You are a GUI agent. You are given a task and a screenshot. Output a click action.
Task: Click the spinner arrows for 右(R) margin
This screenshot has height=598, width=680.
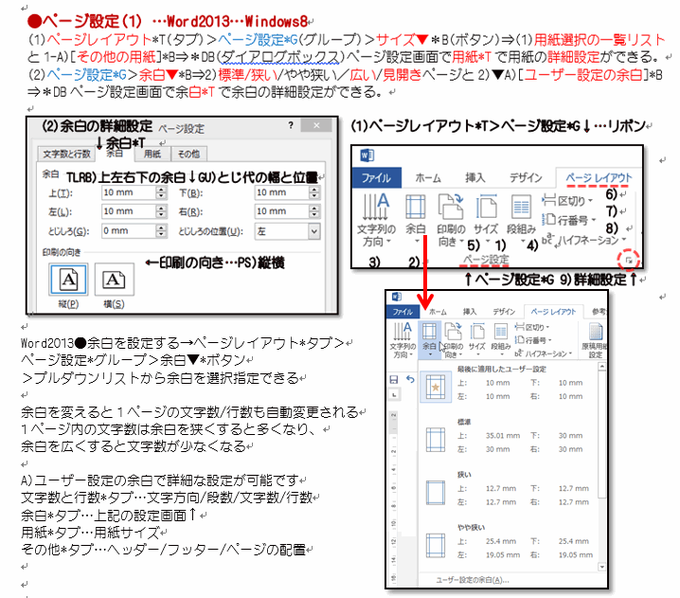[x=315, y=212]
